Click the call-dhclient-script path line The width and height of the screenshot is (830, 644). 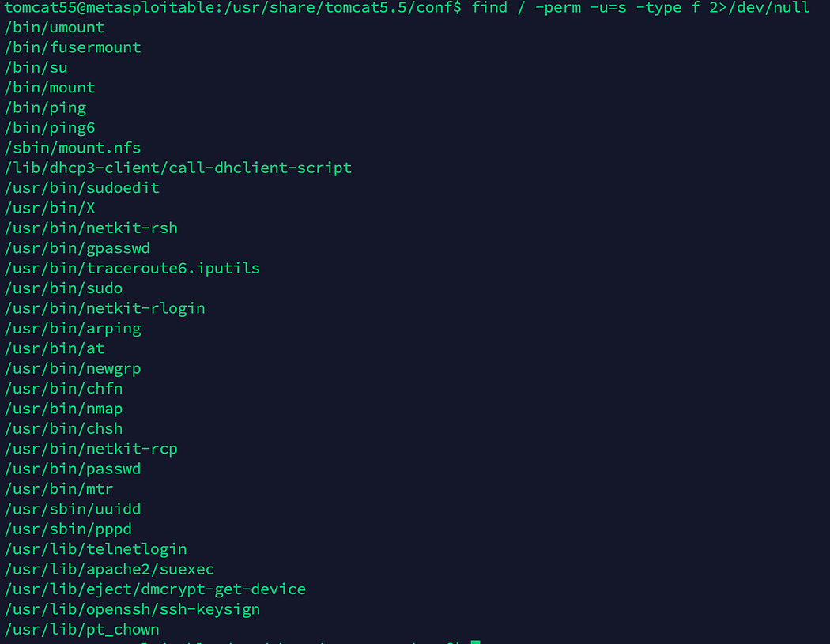click(178, 168)
